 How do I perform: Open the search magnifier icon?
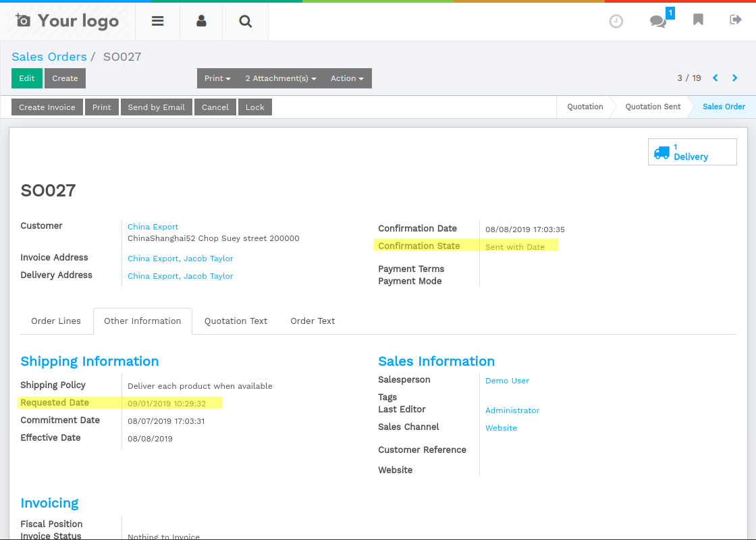point(245,21)
